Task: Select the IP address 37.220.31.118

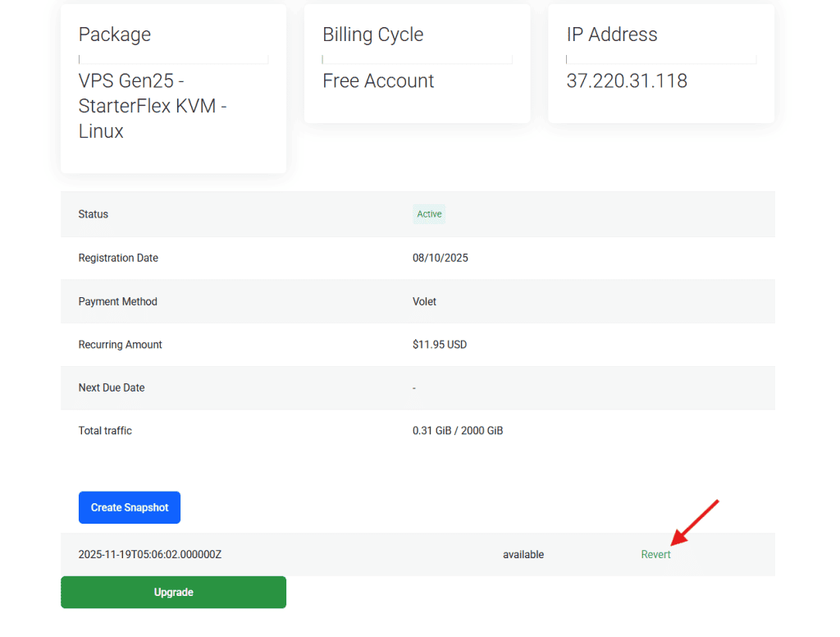Action: [x=627, y=81]
